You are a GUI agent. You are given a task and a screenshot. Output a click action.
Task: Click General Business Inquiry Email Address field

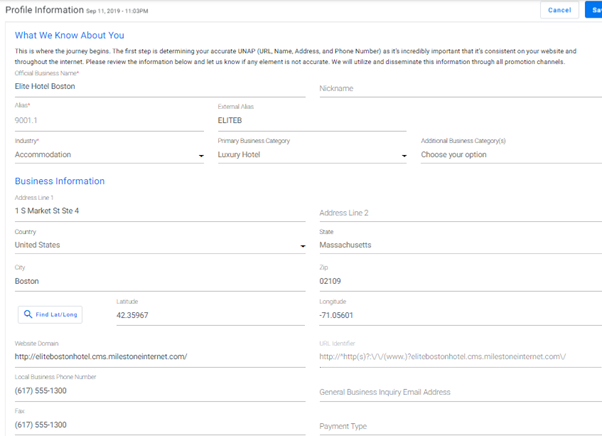pyautogui.click(x=460, y=392)
